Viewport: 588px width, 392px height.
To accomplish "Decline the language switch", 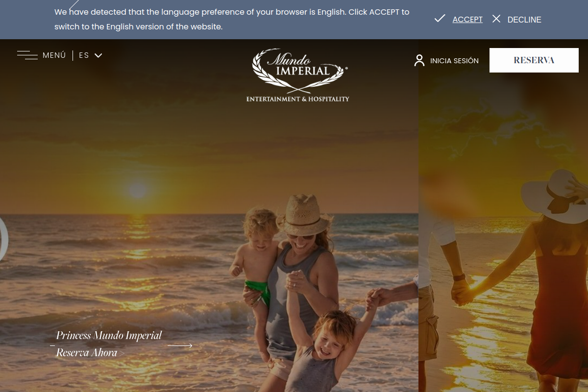I will (x=524, y=20).
